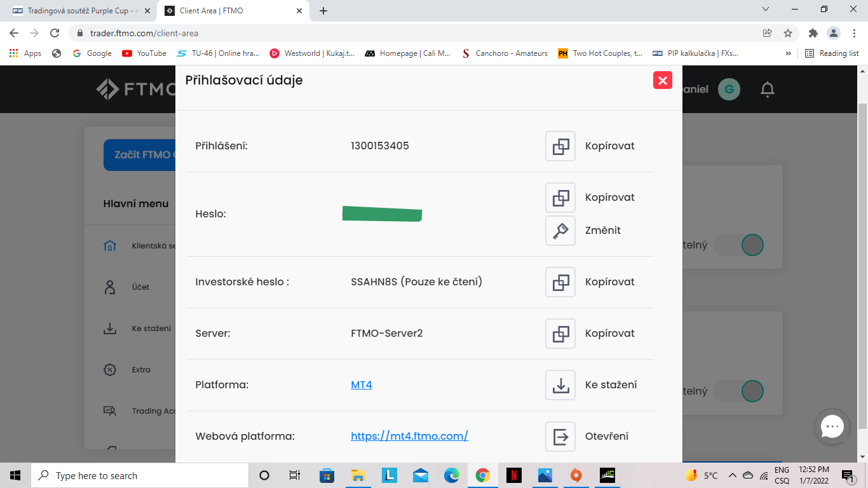Click the Změnit password label
The image size is (868, 488).
603,231
